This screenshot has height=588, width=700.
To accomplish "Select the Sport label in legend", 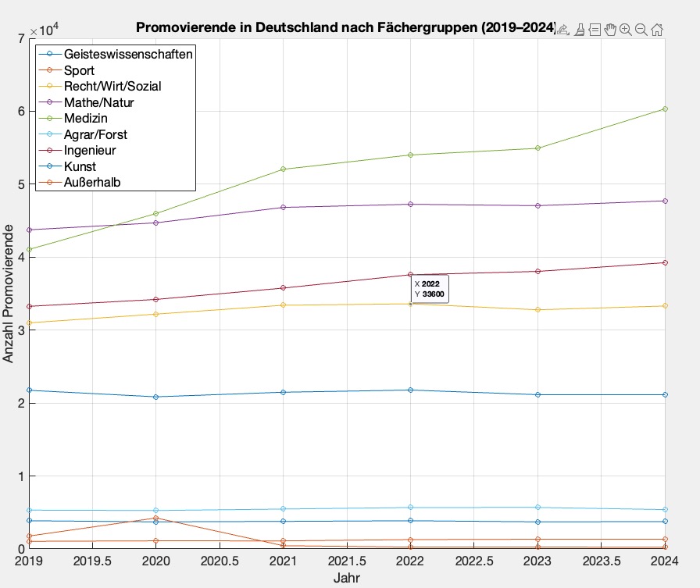I will 80,70.
